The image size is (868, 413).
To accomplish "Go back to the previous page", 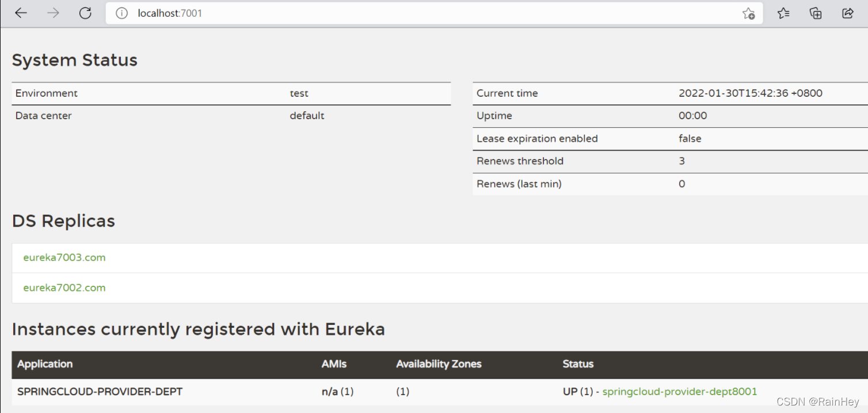I will click(x=21, y=13).
